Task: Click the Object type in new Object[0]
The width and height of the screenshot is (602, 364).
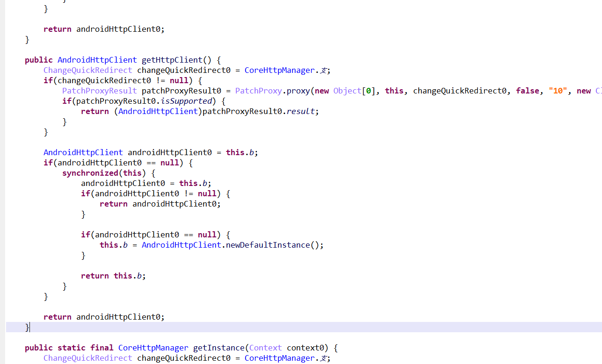Action: (347, 91)
